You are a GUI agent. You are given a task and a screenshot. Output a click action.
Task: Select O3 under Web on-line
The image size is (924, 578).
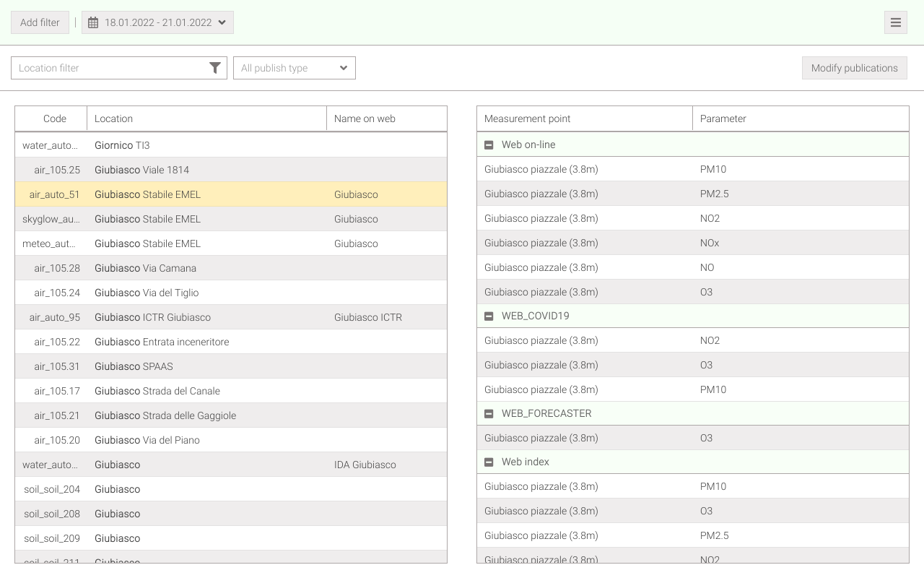coord(693,292)
